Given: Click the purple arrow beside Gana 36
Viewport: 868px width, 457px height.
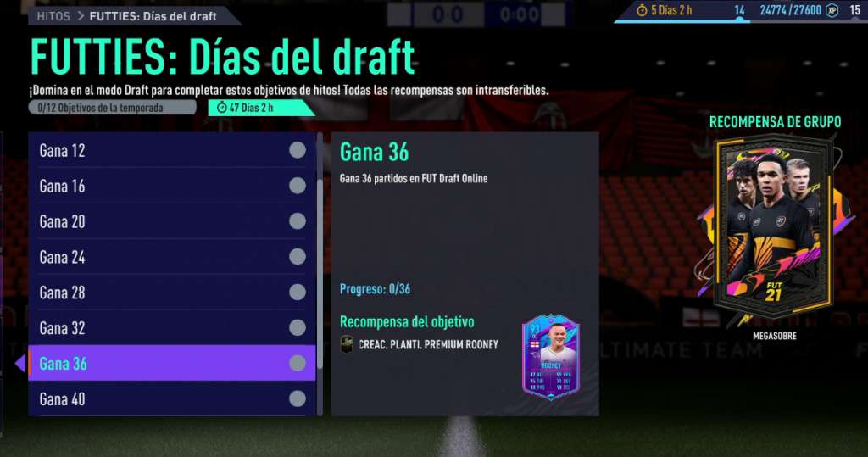Looking at the screenshot, I should coord(20,364).
